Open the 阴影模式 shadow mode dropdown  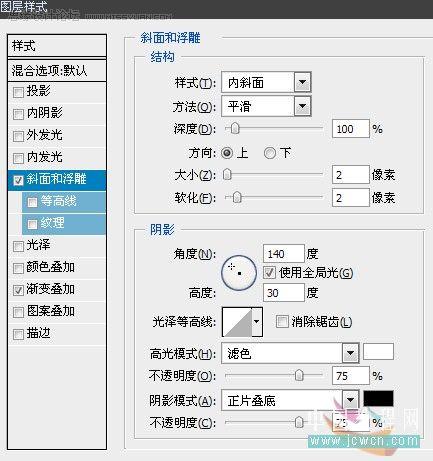click(x=350, y=400)
